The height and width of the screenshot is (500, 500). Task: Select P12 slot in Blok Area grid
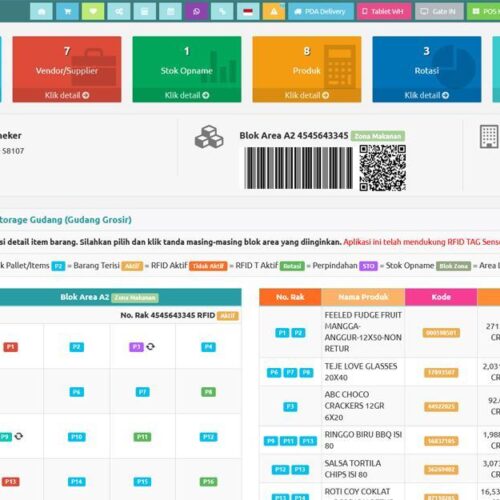pyautogui.click(x=208, y=437)
